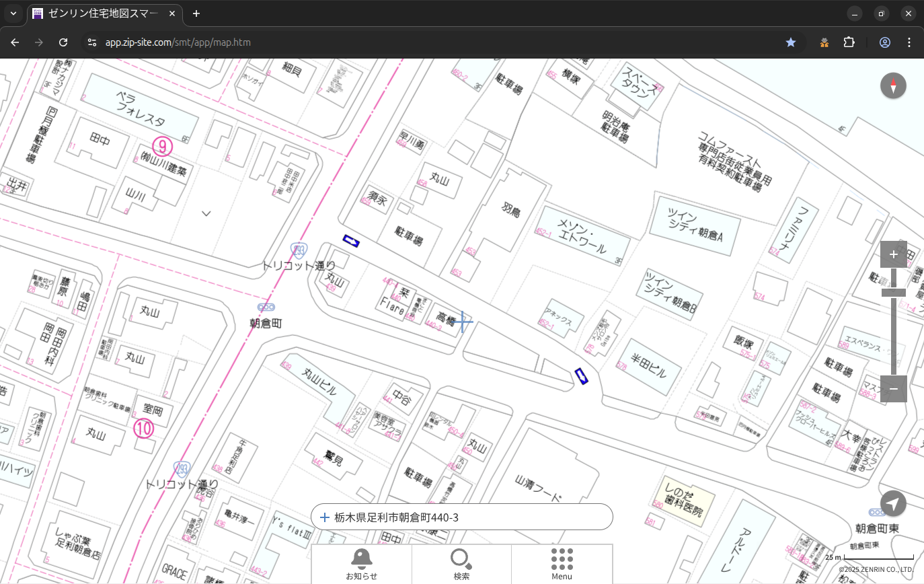Open the お知らせ notifications bell
This screenshot has width=924, height=584.
point(361,564)
